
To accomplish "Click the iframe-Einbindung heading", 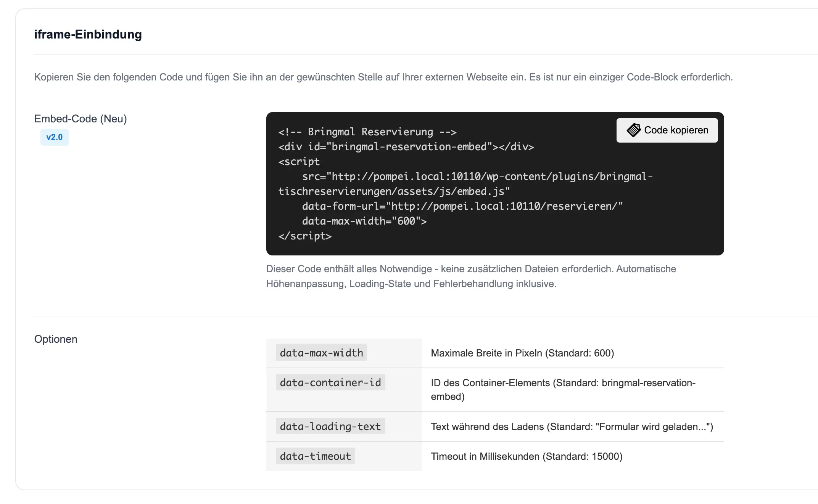I will (88, 34).
